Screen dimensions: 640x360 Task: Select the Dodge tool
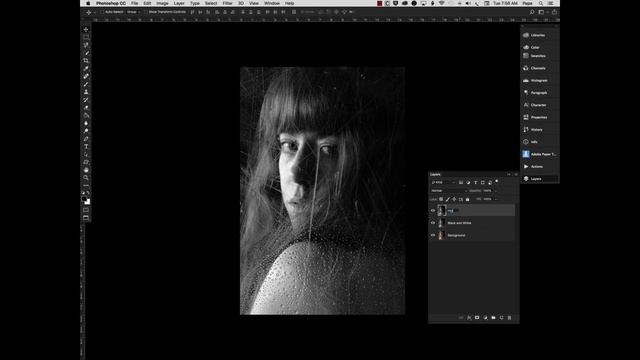(86, 131)
